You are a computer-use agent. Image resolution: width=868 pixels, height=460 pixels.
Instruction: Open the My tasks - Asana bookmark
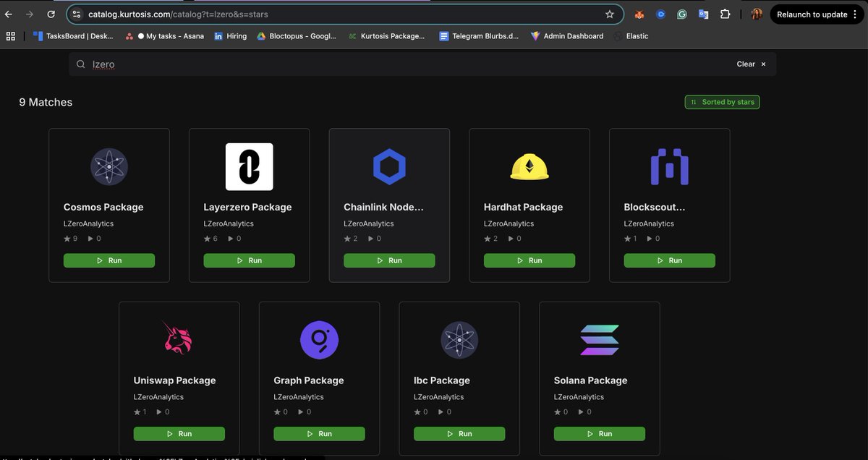point(165,36)
